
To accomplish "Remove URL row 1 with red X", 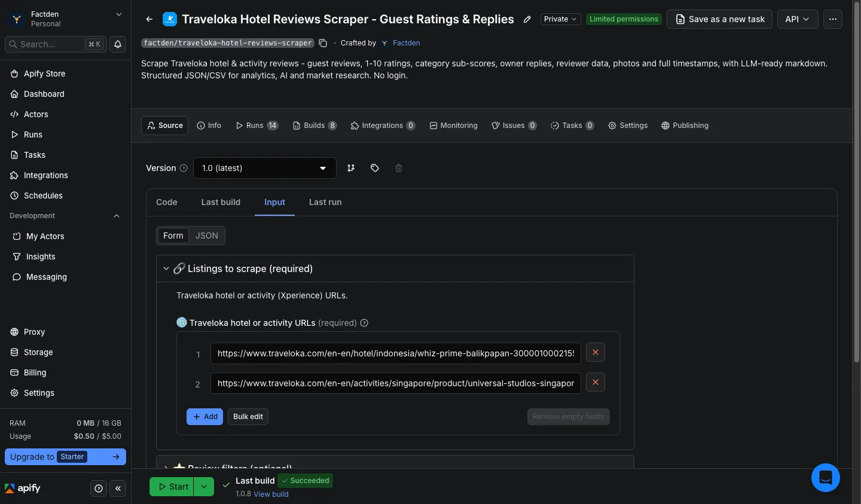I will click(596, 352).
